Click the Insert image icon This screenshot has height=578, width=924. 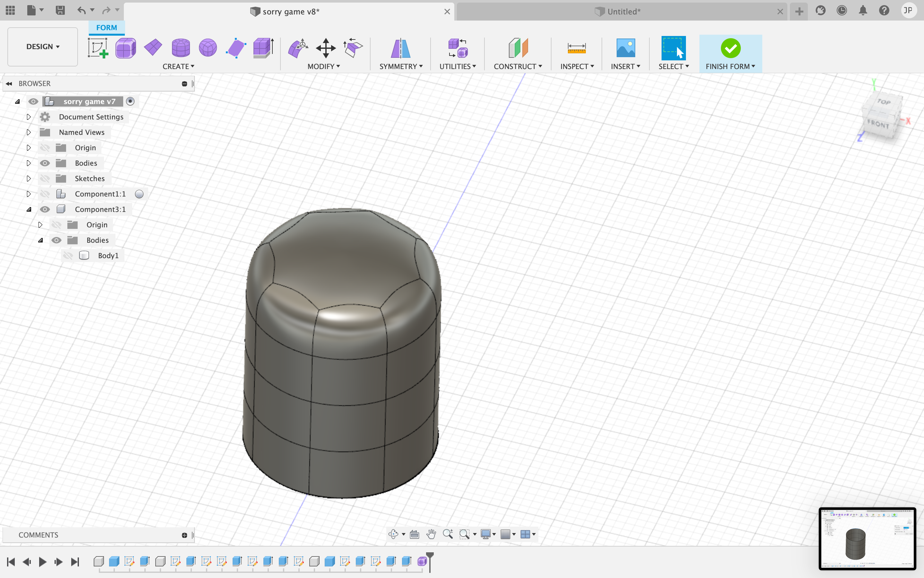[x=625, y=48]
